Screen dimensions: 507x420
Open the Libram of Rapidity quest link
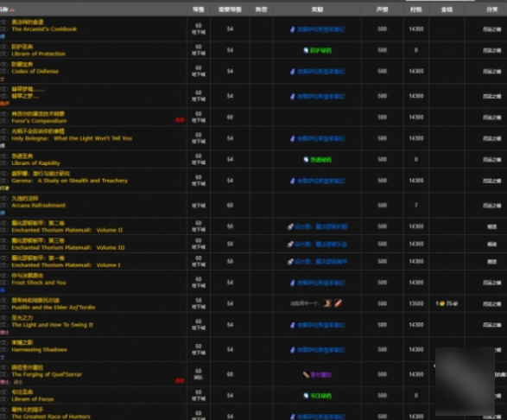click(36, 163)
